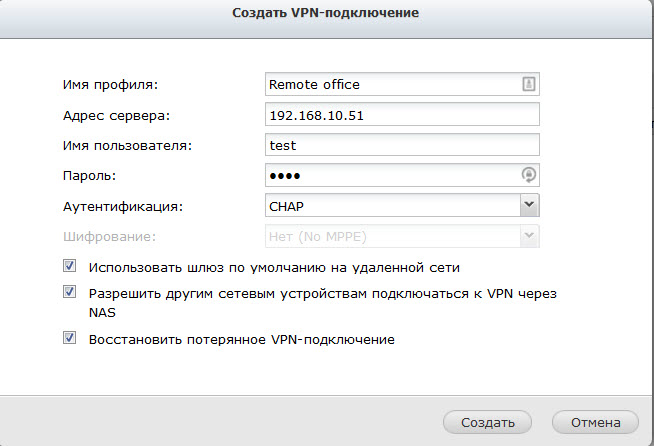Focus the Remote office profile name field
The width and height of the screenshot is (654, 446).
402,84
